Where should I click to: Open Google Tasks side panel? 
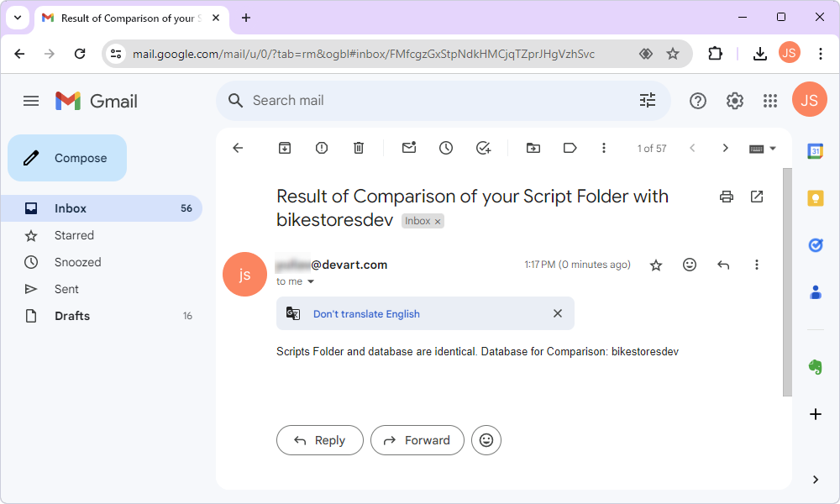coord(816,245)
